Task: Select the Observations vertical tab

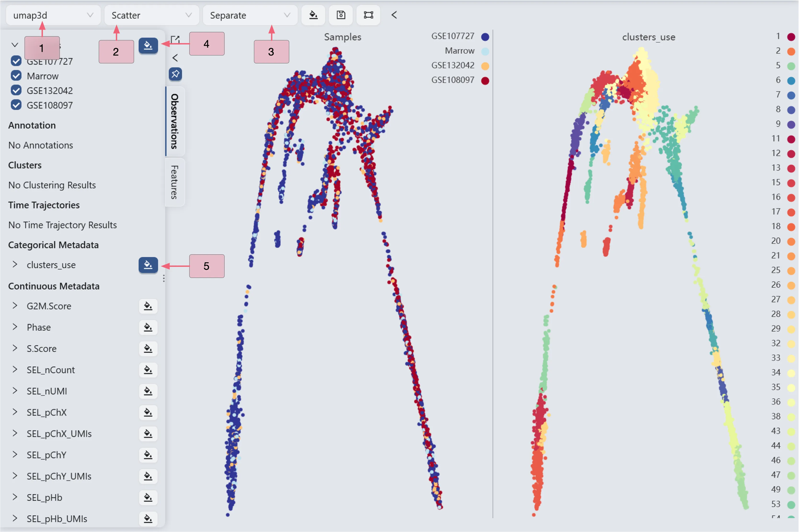Action: 174,121
